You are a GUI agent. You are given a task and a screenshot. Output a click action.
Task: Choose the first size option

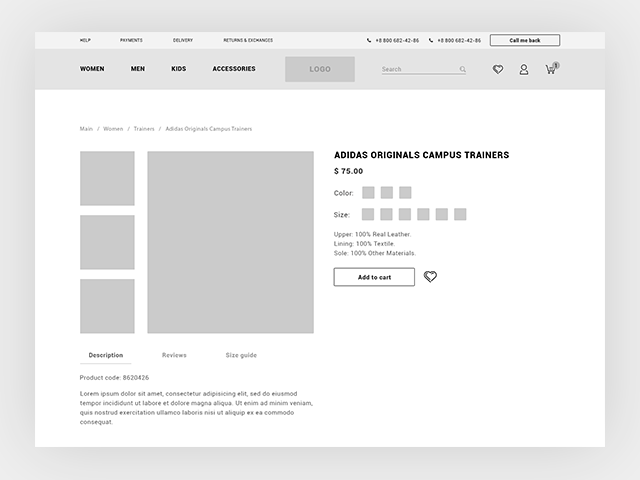click(x=368, y=214)
